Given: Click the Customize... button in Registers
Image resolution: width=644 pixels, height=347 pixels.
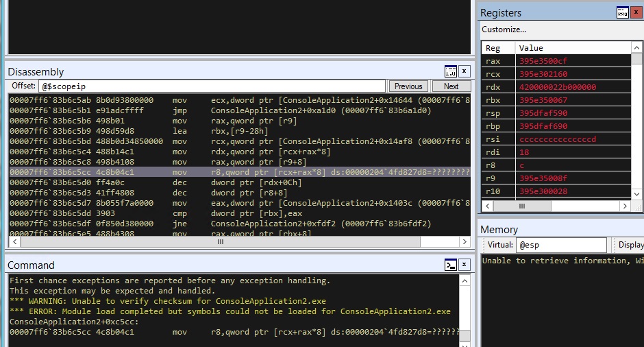Looking at the screenshot, I should pyautogui.click(x=504, y=29).
